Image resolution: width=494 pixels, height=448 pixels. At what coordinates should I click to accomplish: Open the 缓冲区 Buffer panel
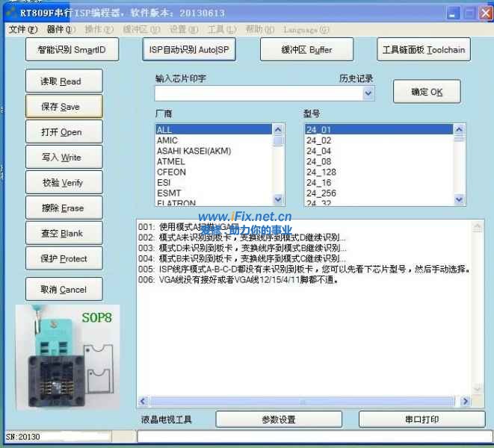(x=306, y=49)
